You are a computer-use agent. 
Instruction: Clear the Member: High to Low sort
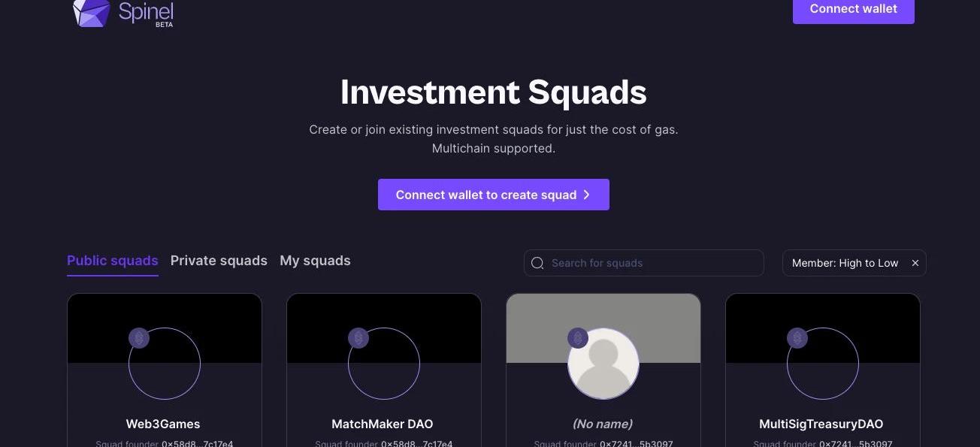click(915, 263)
